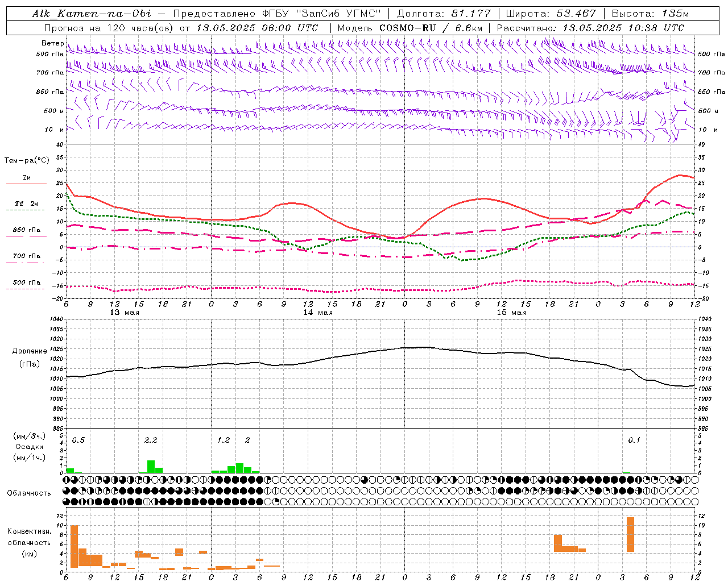Click the 13 мая date label

[125, 312]
